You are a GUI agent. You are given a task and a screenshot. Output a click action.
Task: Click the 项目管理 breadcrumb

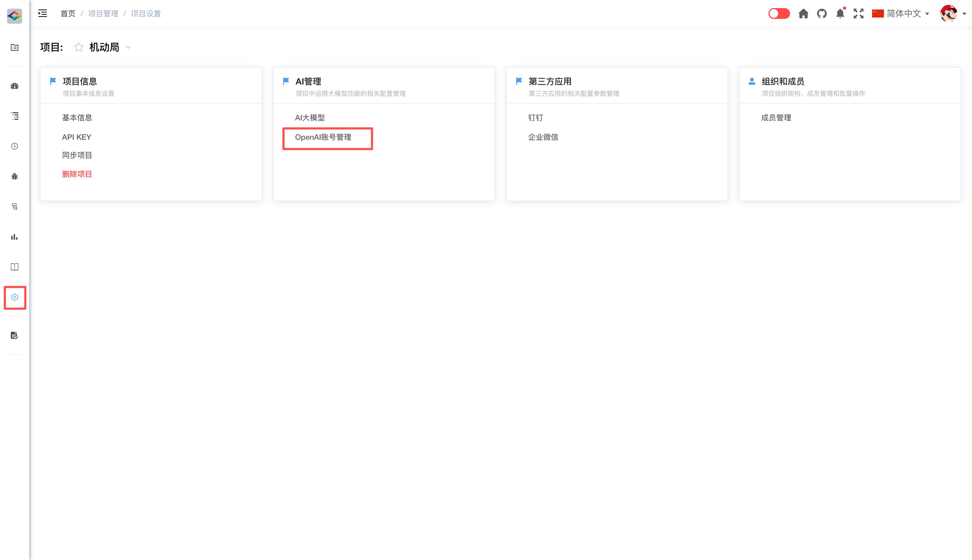pyautogui.click(x=103, y=14)
